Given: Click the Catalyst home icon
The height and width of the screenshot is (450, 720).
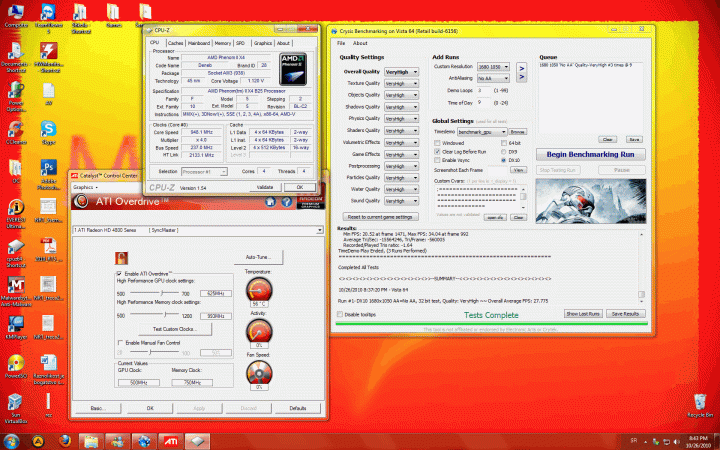Looking at the screenshot, I should pyautogui.click(x=270, y=202).
